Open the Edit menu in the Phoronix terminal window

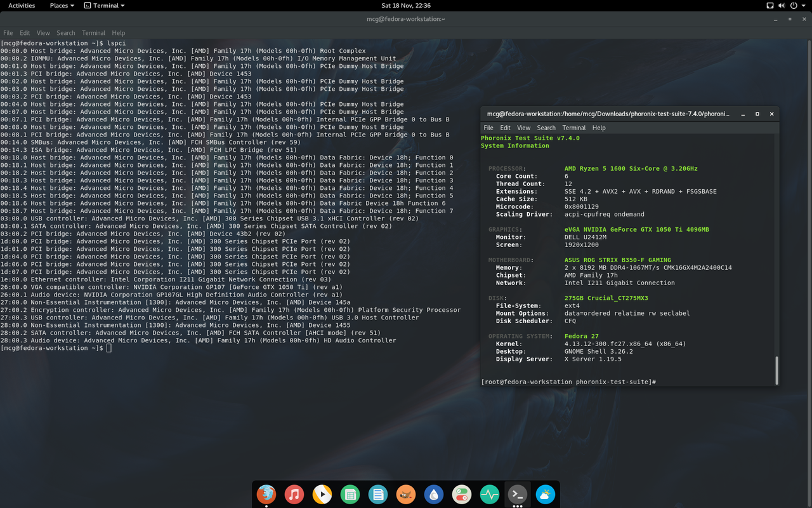coord(504,127)
